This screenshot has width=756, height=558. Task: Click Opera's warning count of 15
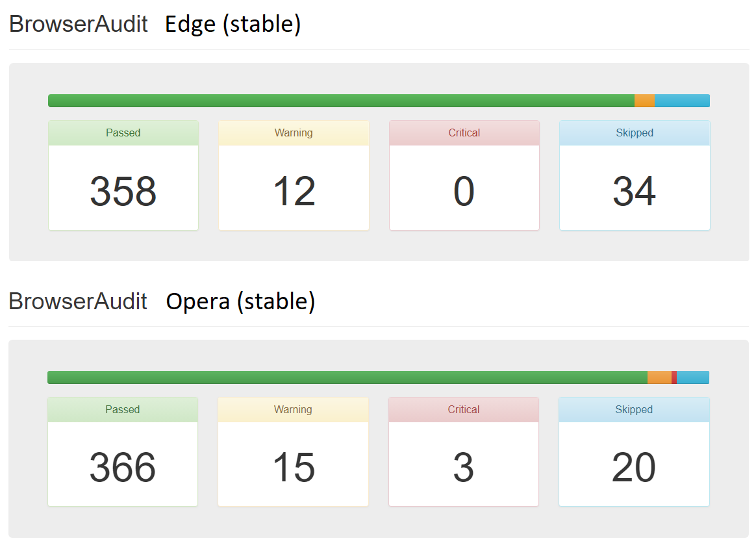point(293,468)
